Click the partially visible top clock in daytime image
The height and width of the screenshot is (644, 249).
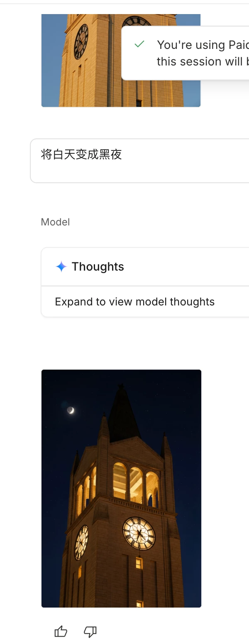point(137,21)
